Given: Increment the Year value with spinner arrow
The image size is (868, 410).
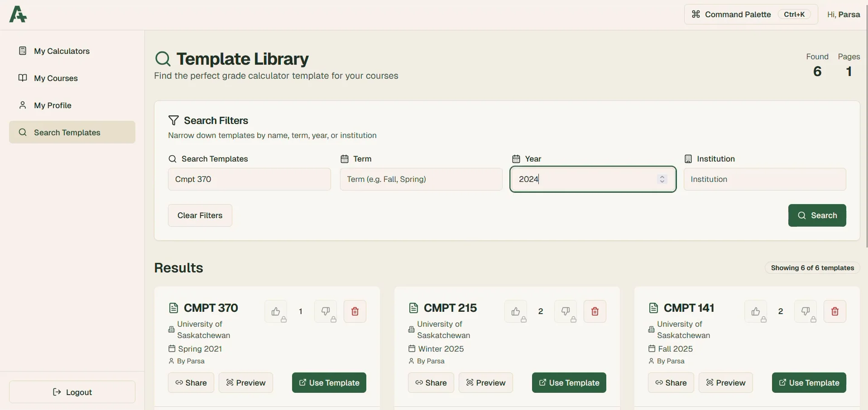Looking at the screenshot, I should (x=662, y=176).
